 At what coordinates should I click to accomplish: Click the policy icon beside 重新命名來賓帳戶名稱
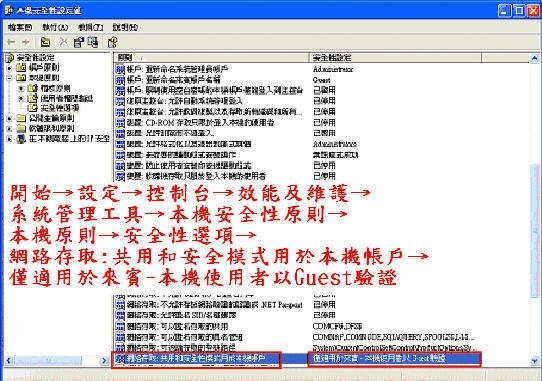click(x=120, y=80)
